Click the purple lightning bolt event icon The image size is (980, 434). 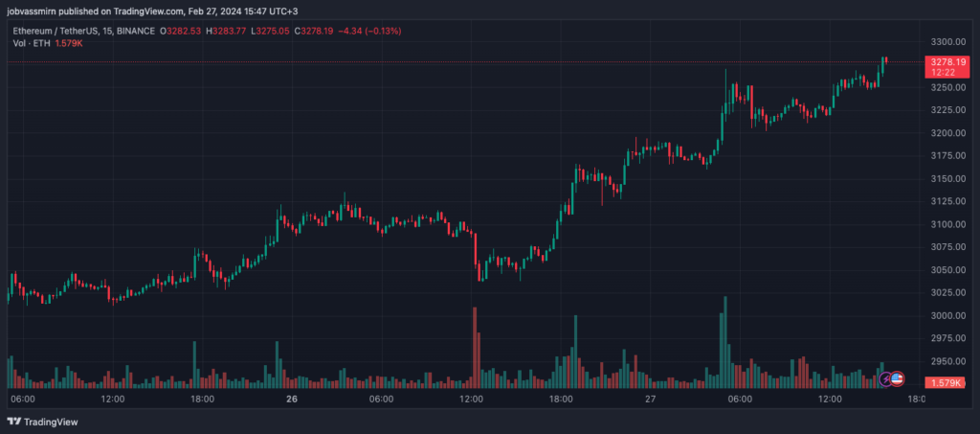click(886, 379)
